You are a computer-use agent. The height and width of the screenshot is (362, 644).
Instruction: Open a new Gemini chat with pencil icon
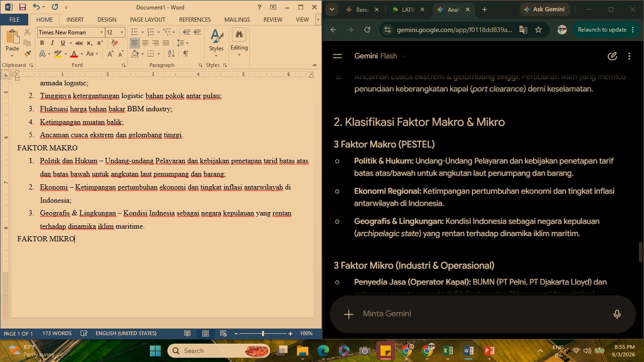pos(612,56)
